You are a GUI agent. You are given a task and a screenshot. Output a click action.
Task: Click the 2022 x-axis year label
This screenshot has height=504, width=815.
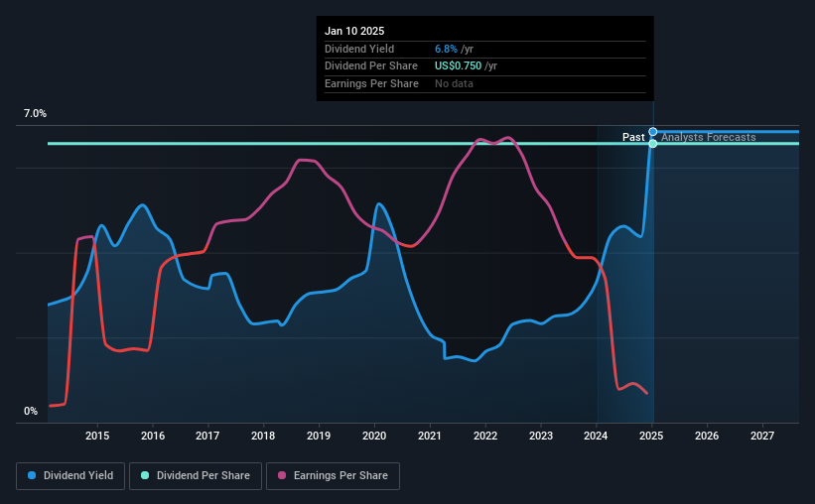(485, 436)
